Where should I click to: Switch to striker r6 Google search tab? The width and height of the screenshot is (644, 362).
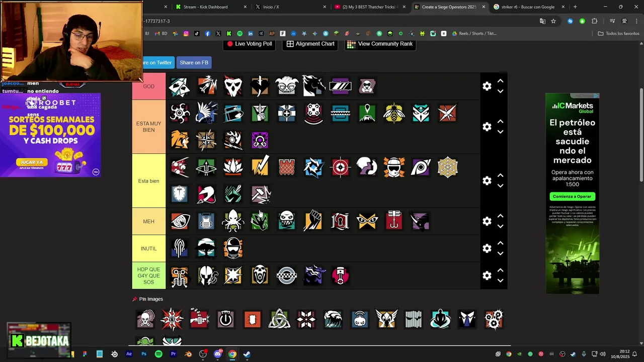(x=529, y=7)
